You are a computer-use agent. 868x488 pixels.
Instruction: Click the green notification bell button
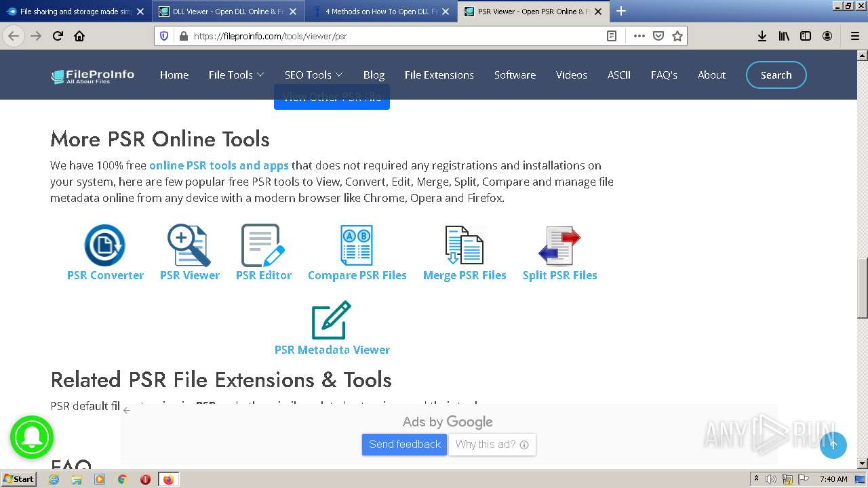(x=31, y=437)
